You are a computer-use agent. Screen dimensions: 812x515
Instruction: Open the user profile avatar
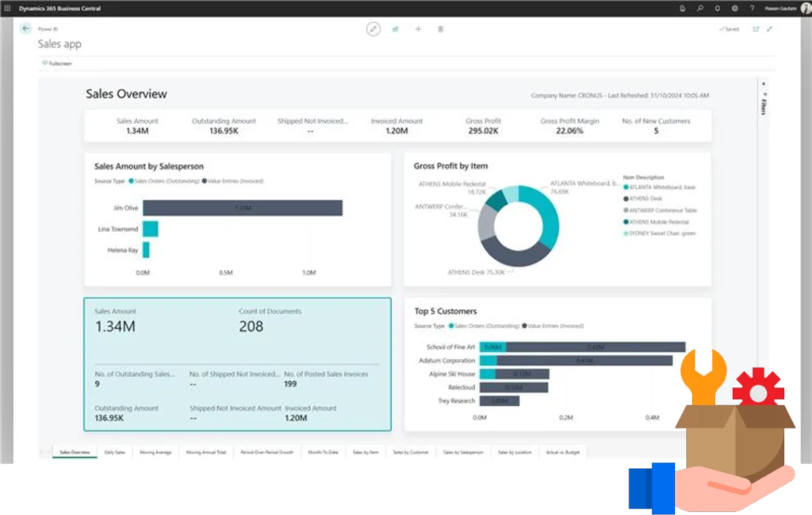tap(806, 8)
